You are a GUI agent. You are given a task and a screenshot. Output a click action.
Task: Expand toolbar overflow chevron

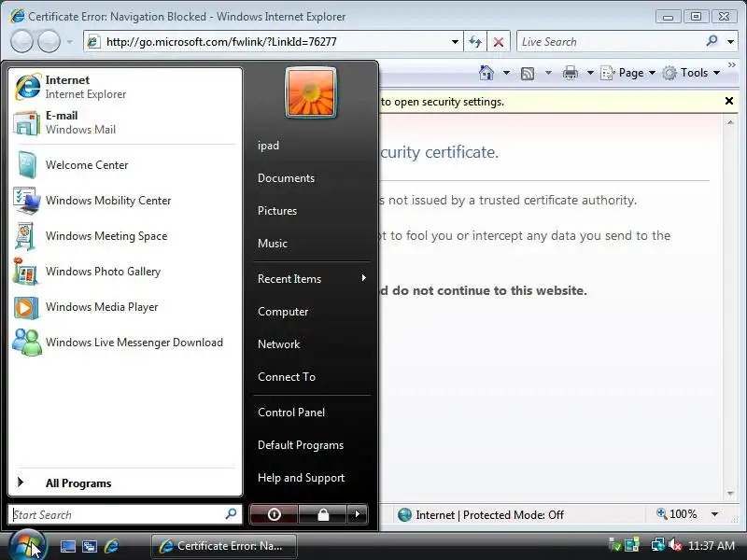[732, 64]
